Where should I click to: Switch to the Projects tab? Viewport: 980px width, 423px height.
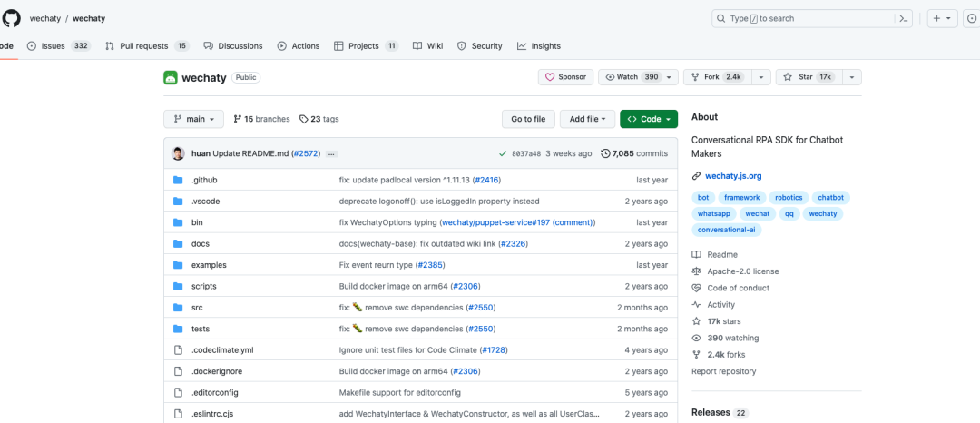click(367, 45)
